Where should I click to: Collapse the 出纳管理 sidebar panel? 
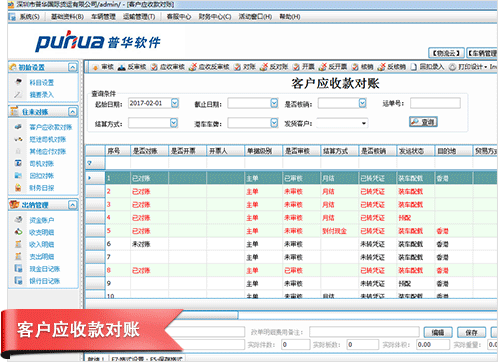pos(72,205)
